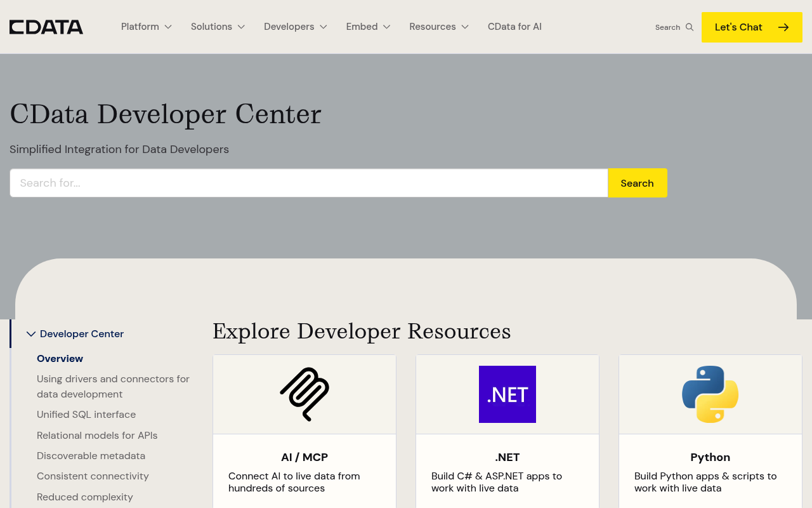The width and height of the screenshot is (812, 508).
Task: Open Using drivers and connectors link
Action: (x=113, y=387)
